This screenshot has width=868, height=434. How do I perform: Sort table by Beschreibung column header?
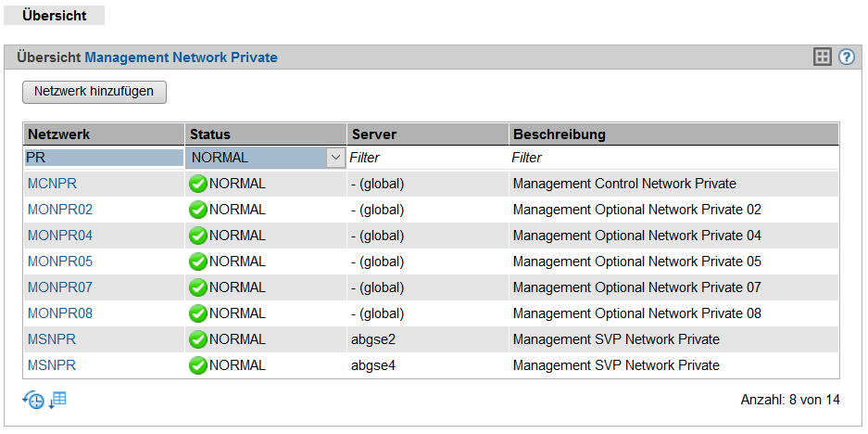(559, 134)
